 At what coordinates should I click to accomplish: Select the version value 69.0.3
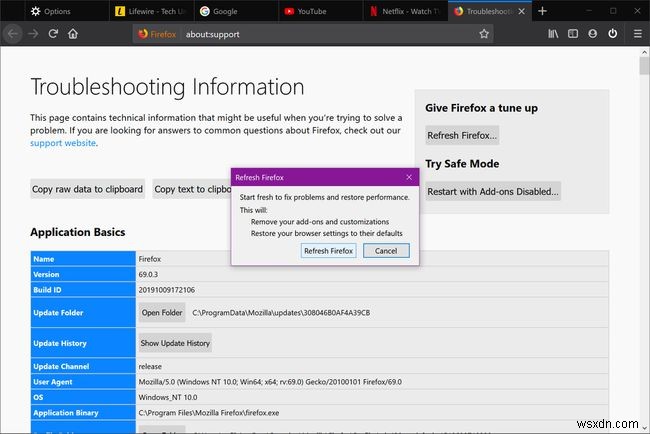pyautogui.click(x=148, y=274)
